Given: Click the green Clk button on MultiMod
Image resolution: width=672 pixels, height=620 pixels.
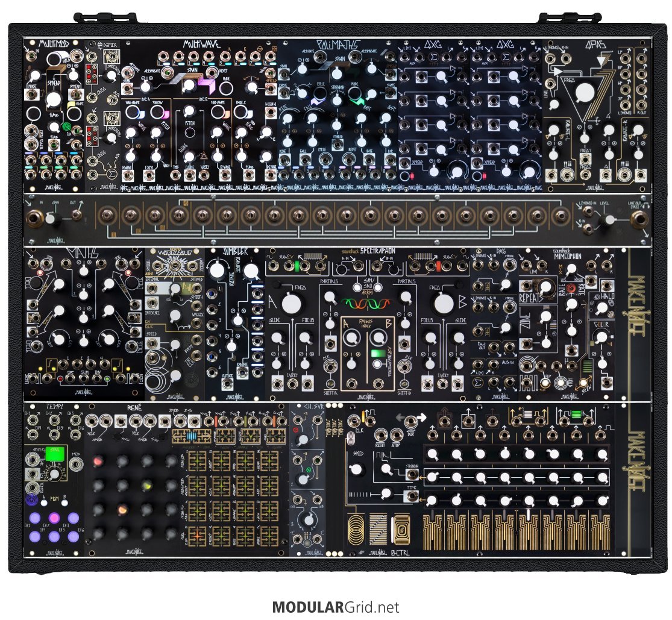Looking at the screenshot, I should tap(67, 127).
